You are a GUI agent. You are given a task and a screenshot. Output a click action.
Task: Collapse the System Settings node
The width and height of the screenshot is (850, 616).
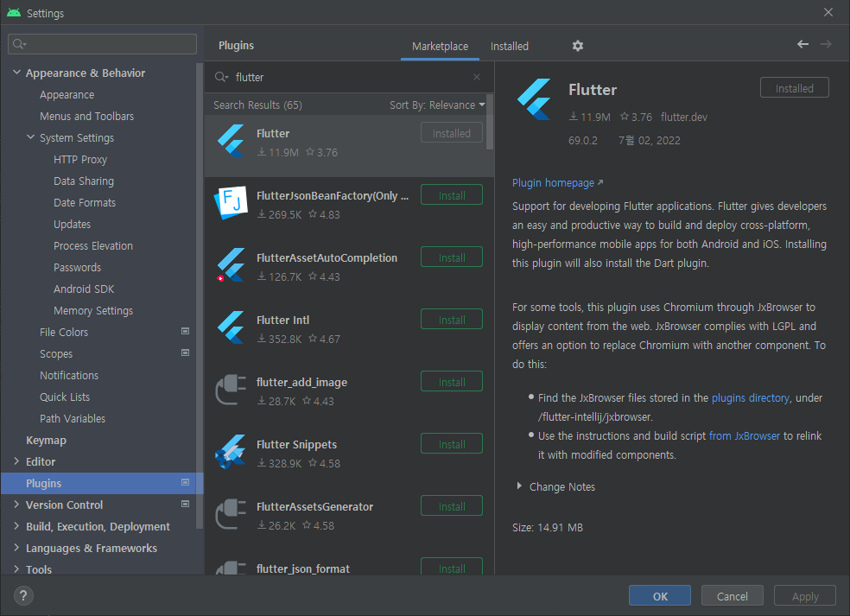pos(31,137)
